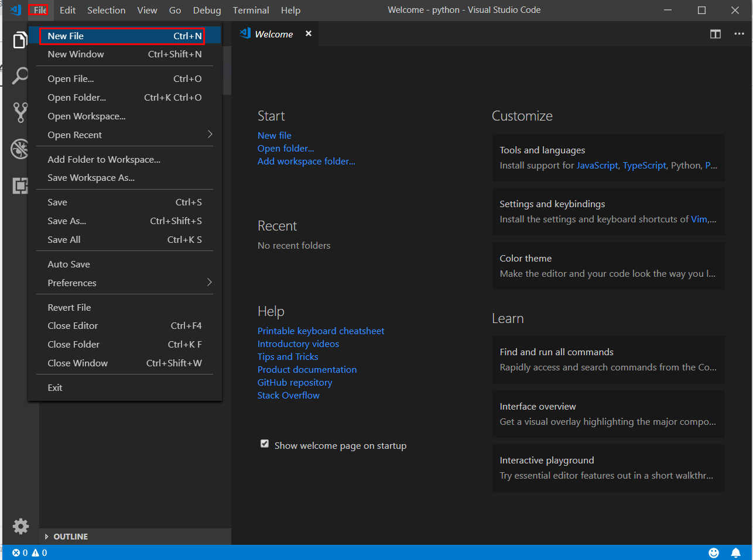753x560 pixels.
Task: Select Close Editor menu entry
Action: [x=125, y=325]
